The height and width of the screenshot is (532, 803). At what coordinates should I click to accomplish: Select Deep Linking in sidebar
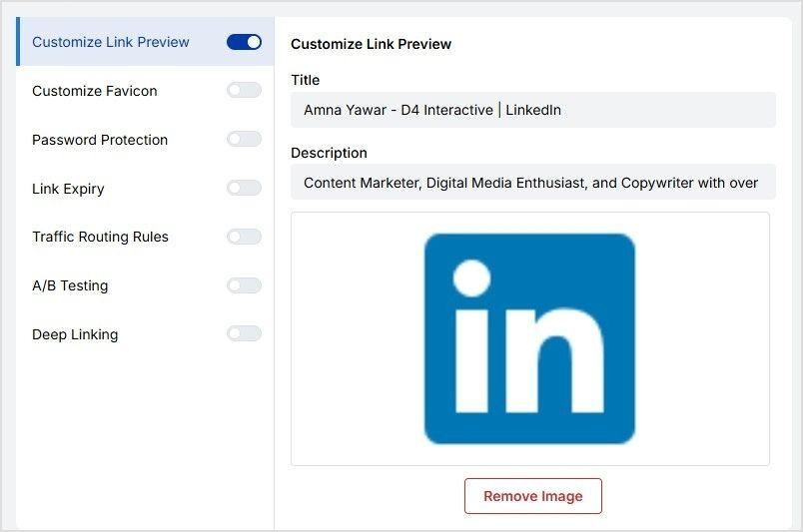tap(75, 334)
